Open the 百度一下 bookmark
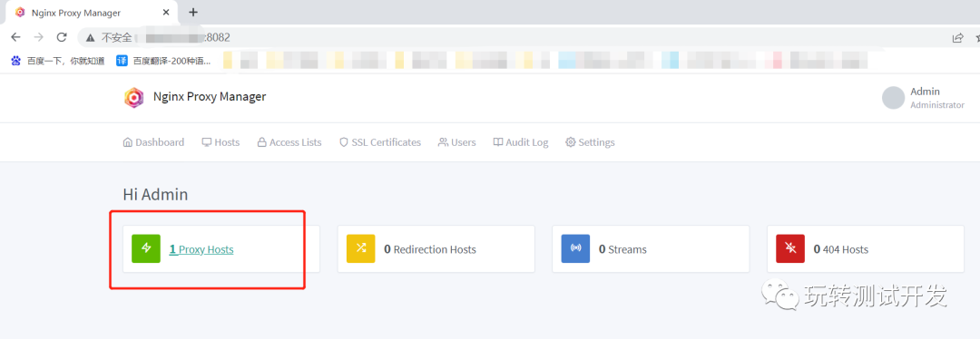The height and width of the screenshot is (339, 980). click(57, 61)
